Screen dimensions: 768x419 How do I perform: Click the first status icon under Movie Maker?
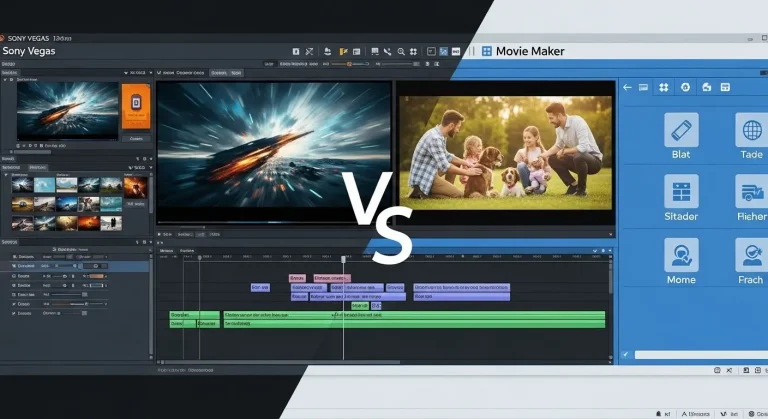(717, 370)
